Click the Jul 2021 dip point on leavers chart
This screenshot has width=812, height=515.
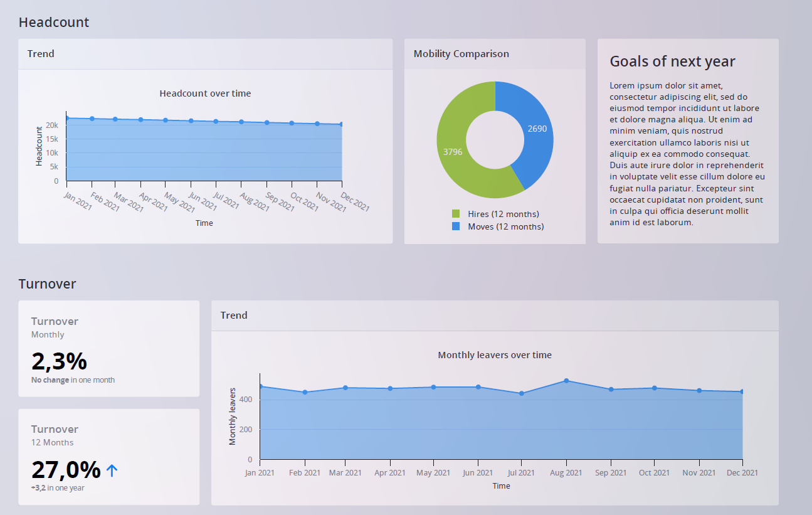tap(521, 393)
